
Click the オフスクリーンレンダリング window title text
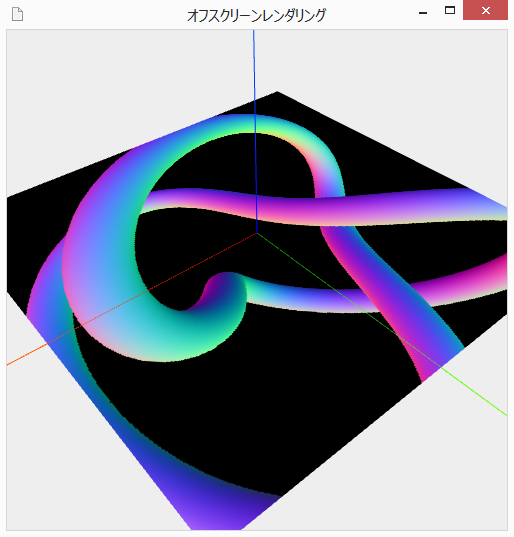pyautogui.click(x=256, y=15)
